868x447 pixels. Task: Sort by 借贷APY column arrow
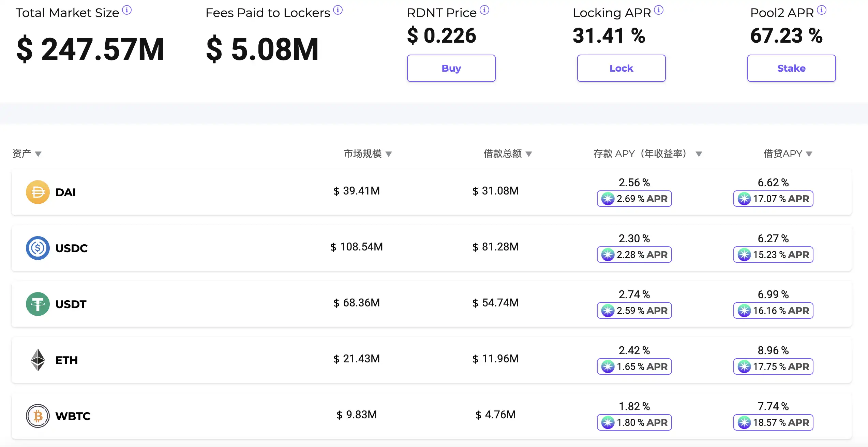click(x=809, y=154)
